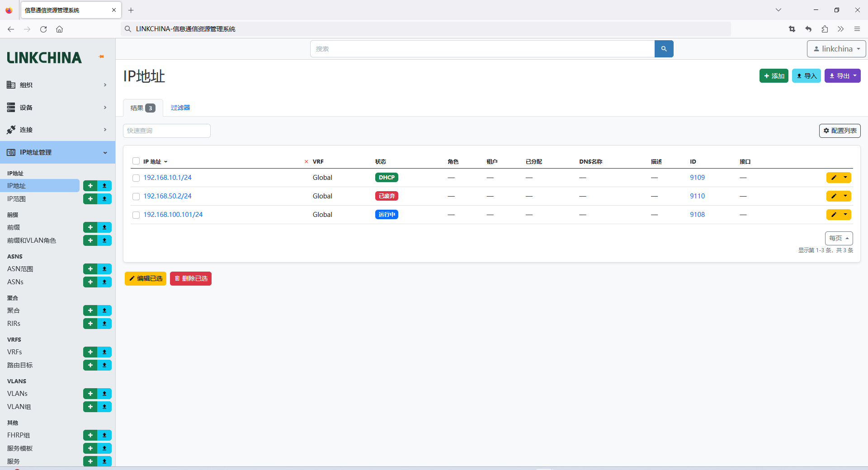Click the browser home icon
The width and height of the screenshot is (868, 470).
(x=59, y=29)
